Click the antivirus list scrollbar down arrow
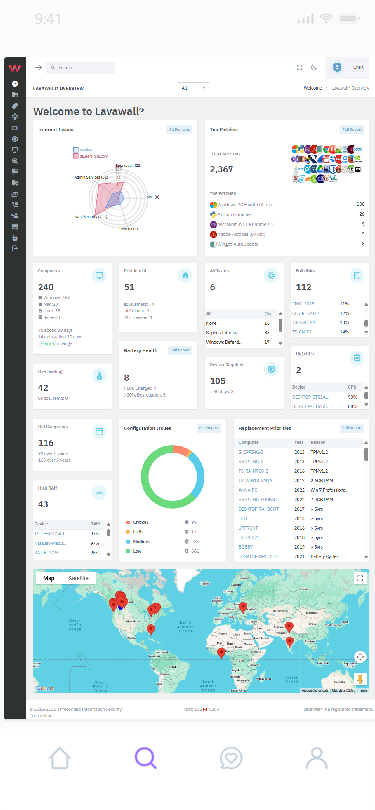 280,343
